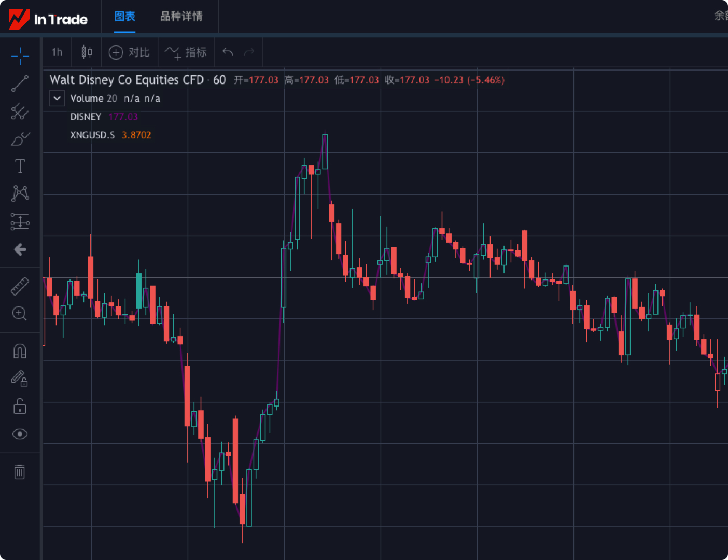The image size is (728, 560).
Task: Redo the last chart action
Action: point(249,52)
